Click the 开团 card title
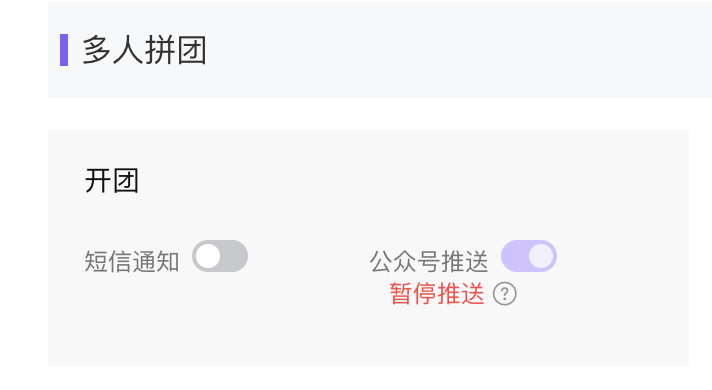The image size is (712, 390). pos(112,181)
